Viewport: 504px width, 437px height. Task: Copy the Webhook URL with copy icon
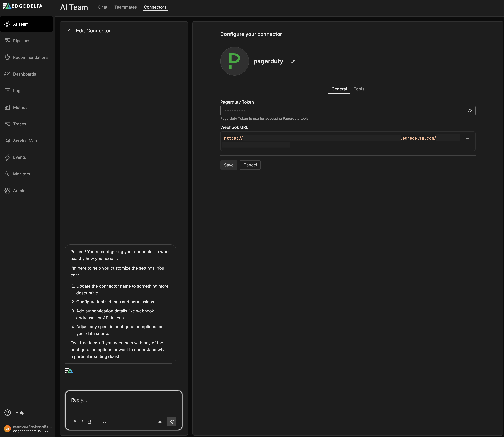pos(467,140)
